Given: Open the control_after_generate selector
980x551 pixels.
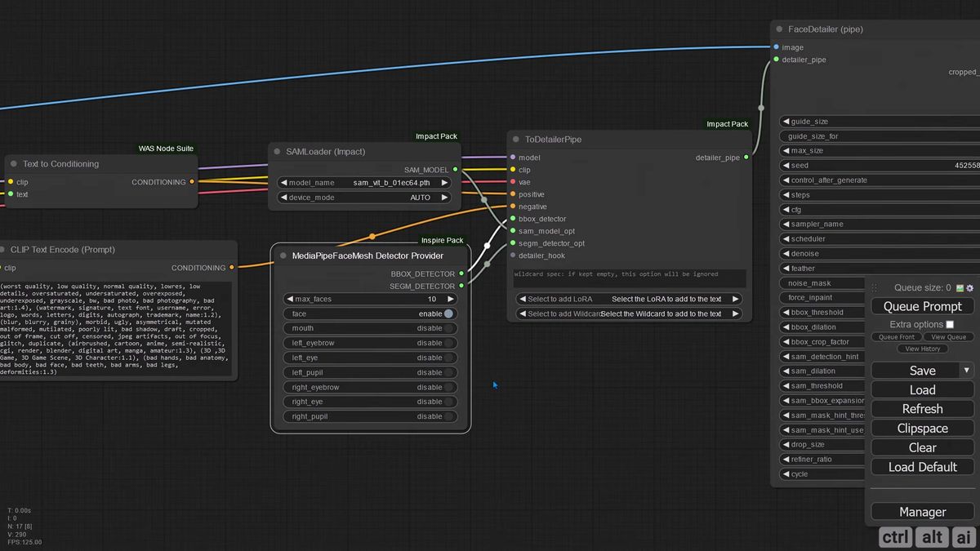Looking at the screenshot, I should (880, 180).
